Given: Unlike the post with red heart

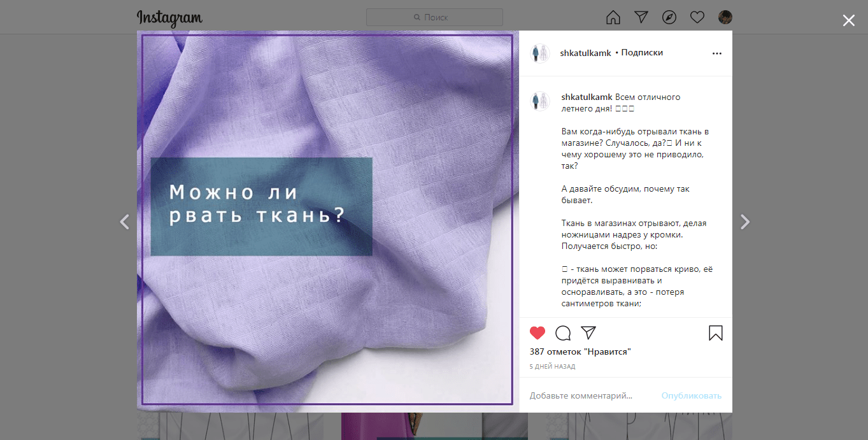Looking at the screenshot, I should coord(537,333).
